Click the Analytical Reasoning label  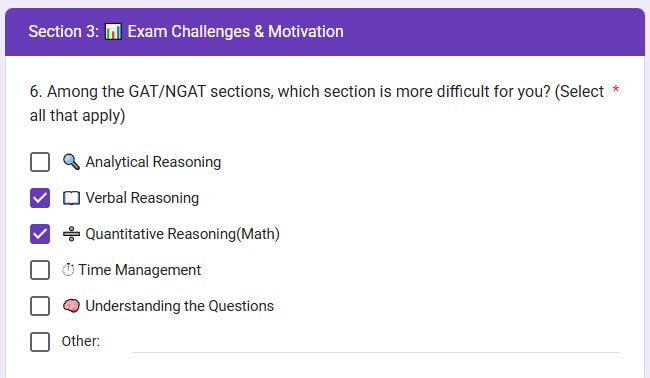[x=153, y=162]
